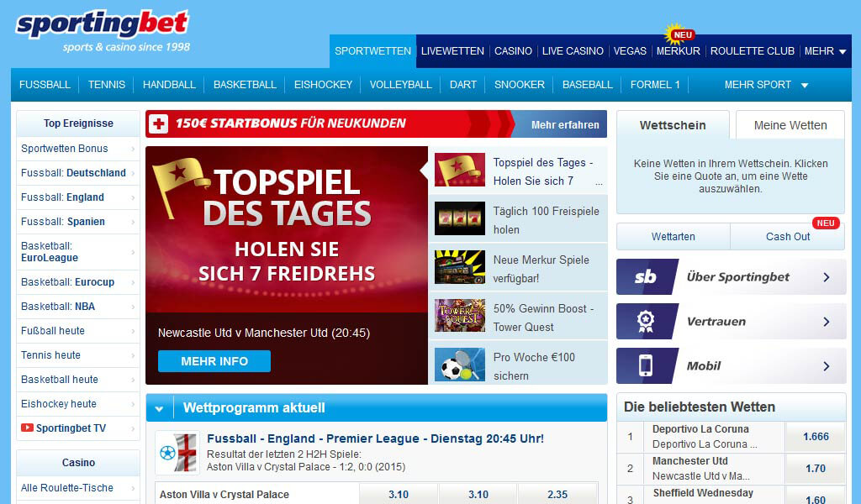
Task: Click the award badge Vertrauen icon
Action: point(646,322)
